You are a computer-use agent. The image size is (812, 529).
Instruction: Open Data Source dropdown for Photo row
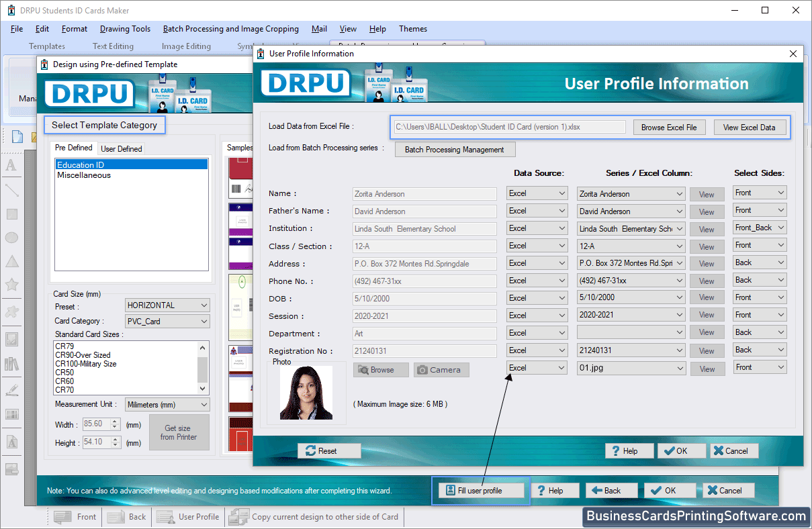point(537,368)
